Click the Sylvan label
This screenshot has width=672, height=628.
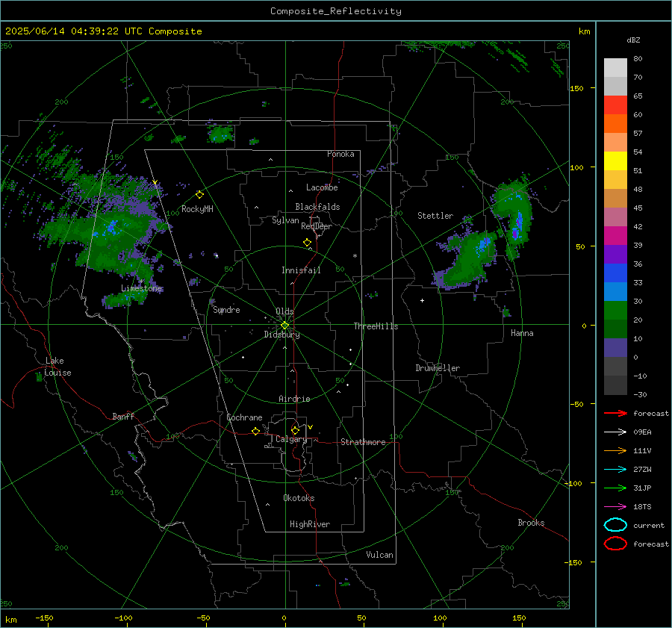tap(285, 220)
